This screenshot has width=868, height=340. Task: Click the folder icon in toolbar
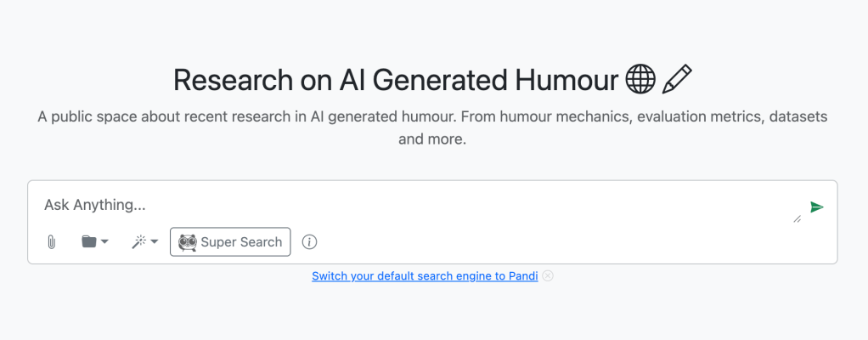tap(89, 242)
